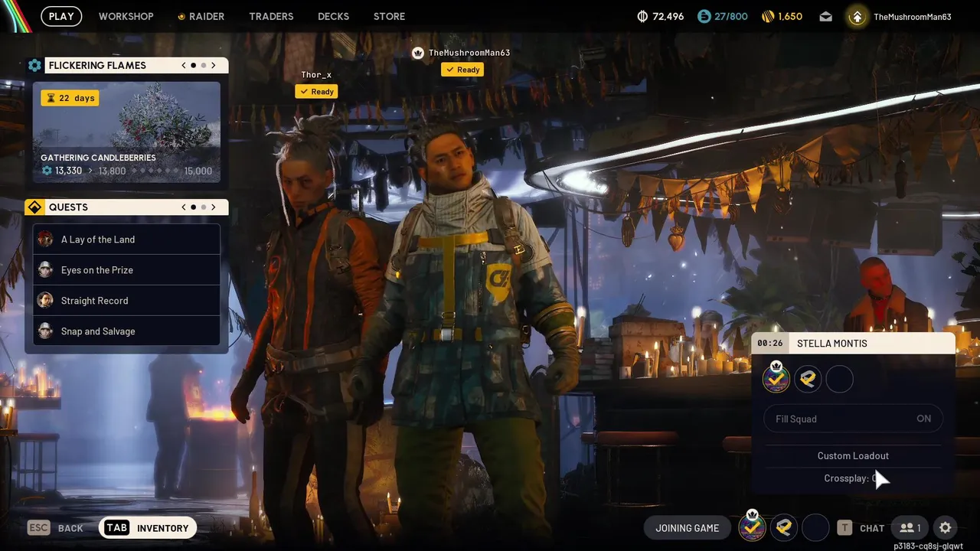This screenshot has width=980, height=551.
Task: Select the Thor_x player nameplate
Action: click(x=316, y=74)
